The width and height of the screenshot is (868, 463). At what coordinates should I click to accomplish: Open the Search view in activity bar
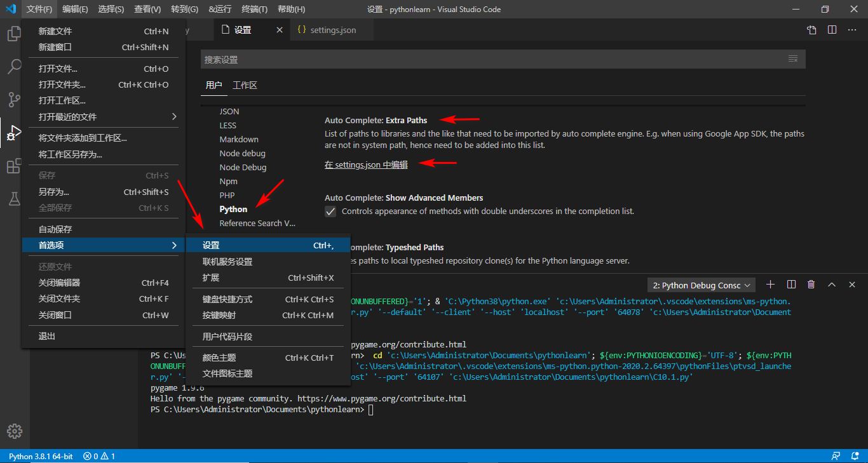pos(14,67)
